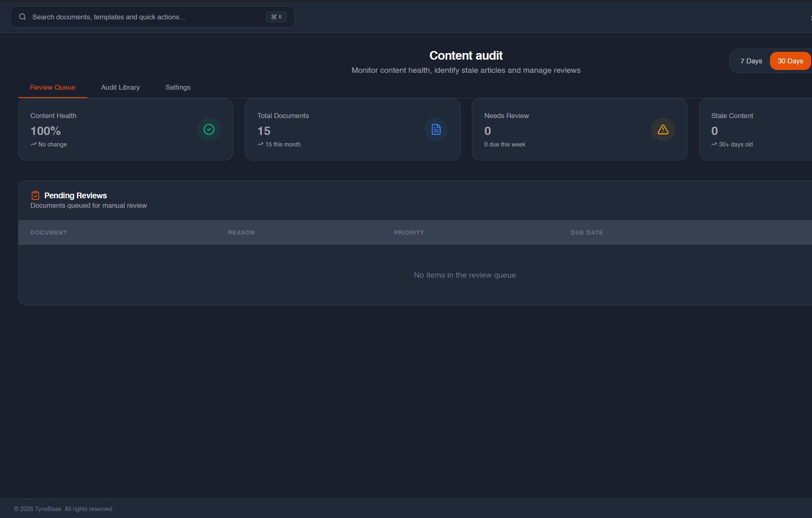
Task: Click the Content Health checkmark icon
Action: 209,130
